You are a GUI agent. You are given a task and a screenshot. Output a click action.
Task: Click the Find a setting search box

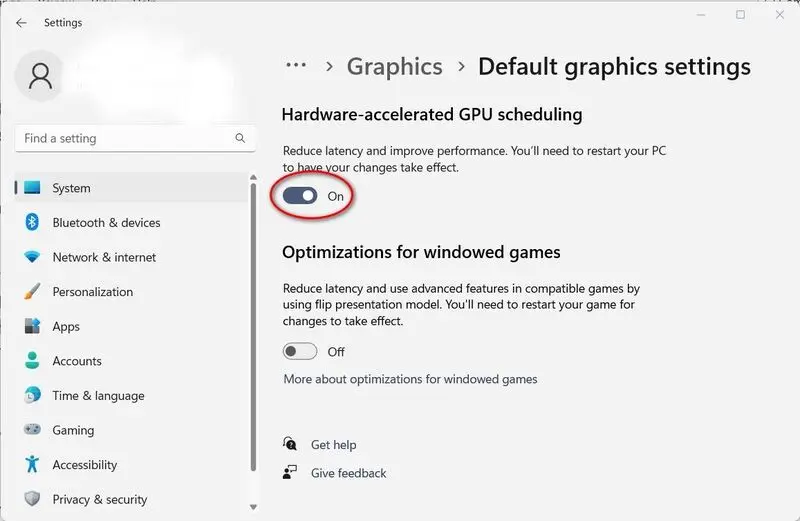coord(135,138)
